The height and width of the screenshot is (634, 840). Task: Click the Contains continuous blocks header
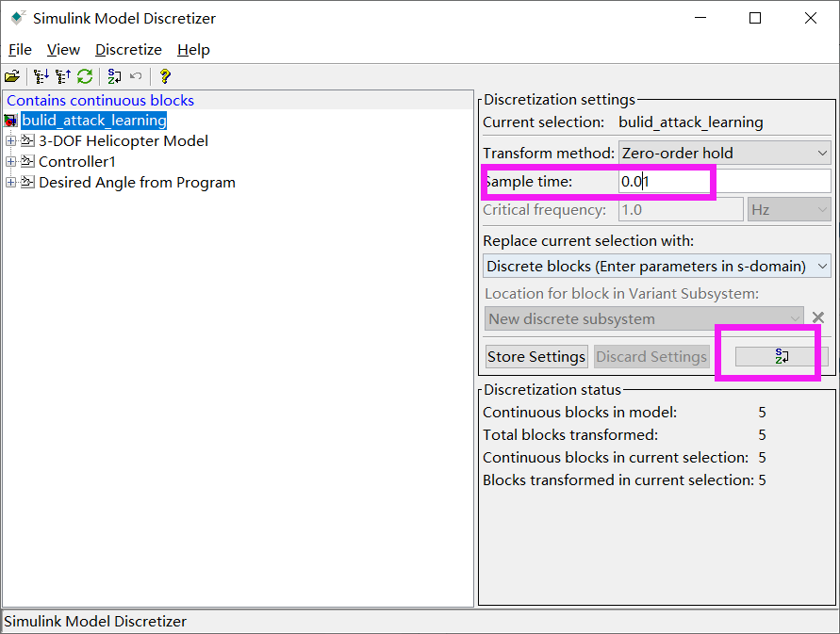(100, 100)
